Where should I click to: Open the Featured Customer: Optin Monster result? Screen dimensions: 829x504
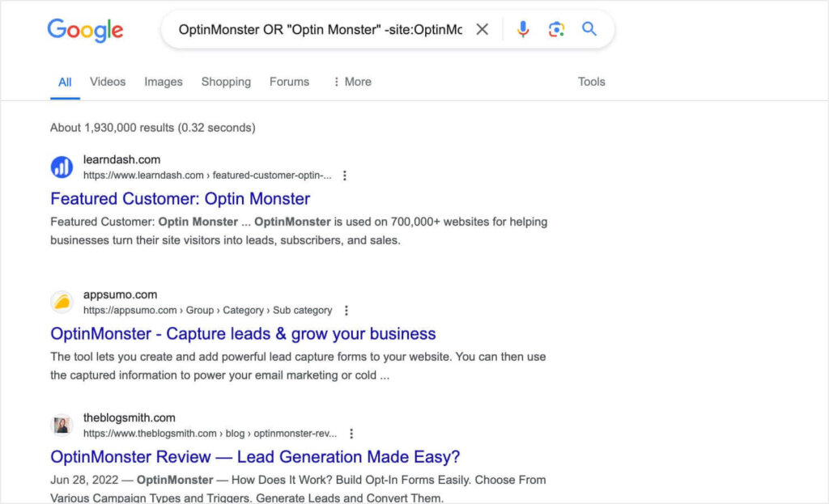coord(180,199)
